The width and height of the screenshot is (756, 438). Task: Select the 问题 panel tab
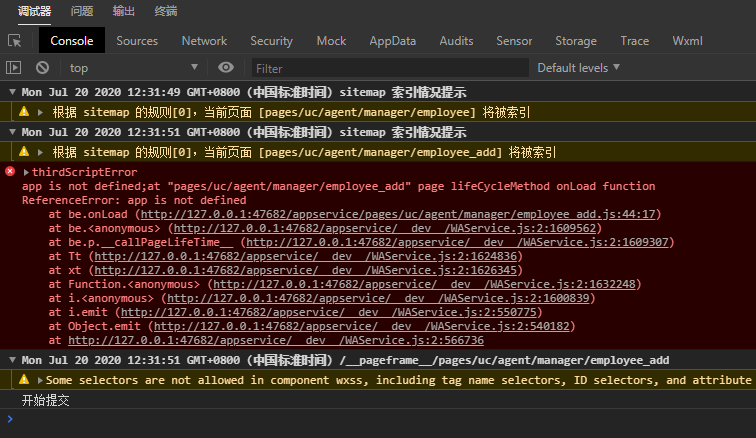[82, 11]
